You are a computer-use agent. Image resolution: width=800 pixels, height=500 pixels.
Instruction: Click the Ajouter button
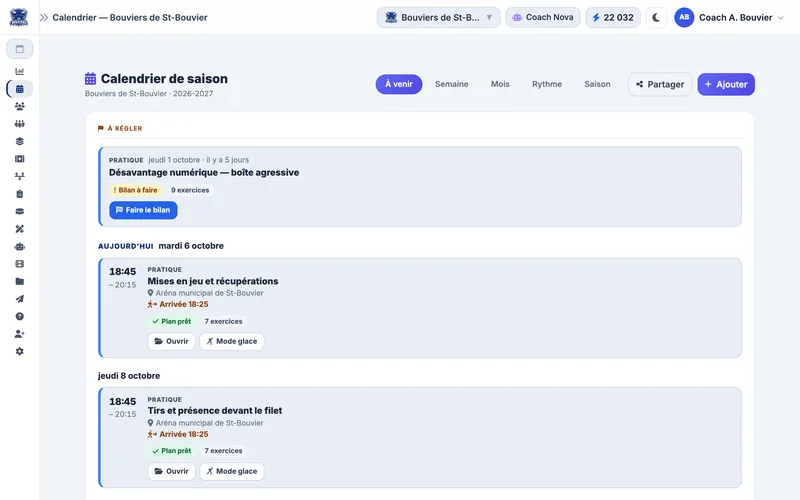click(726, 84)
